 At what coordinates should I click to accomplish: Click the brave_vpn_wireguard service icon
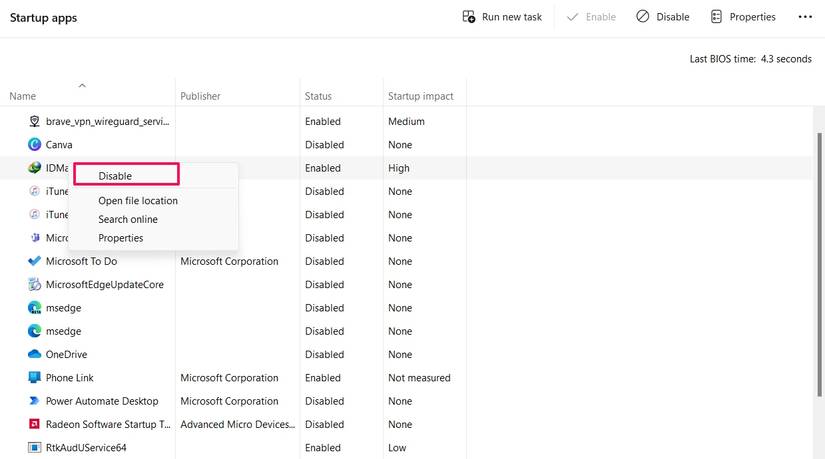pyautogui.click(x=34, y=122)
